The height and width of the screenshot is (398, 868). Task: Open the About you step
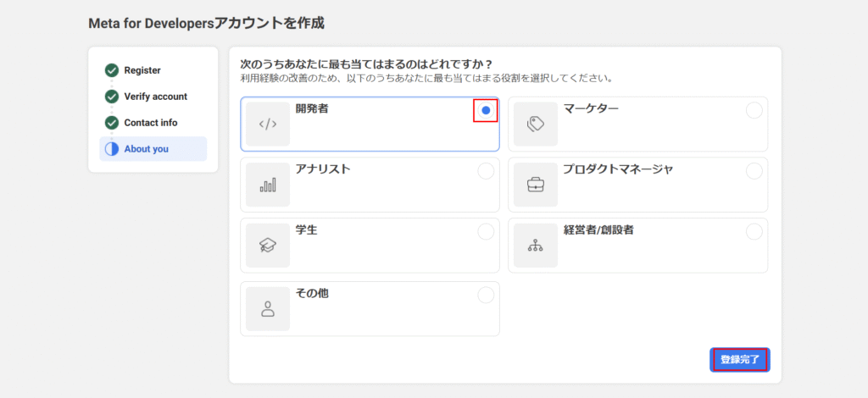[x=146, y=149]
